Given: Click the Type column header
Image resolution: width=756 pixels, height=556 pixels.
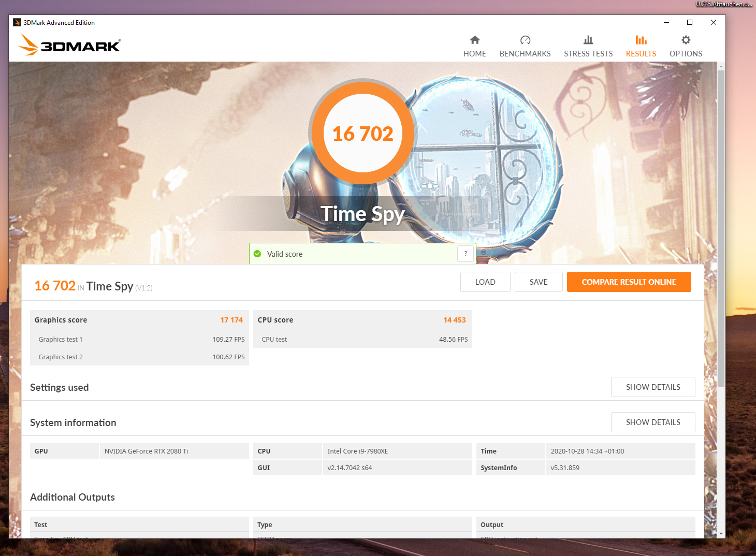Looking at the screenshot, I should tap(362, 524).
